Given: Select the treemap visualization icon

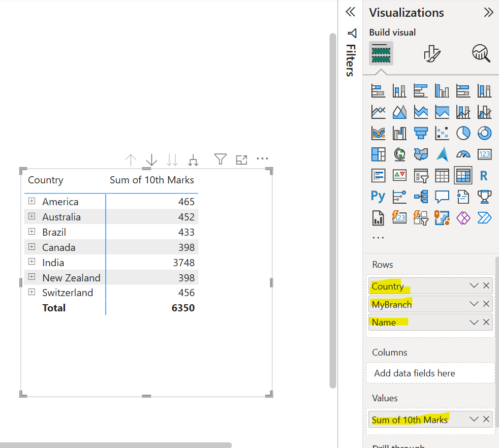Looking at the screenshot, I should pos(378,154).
